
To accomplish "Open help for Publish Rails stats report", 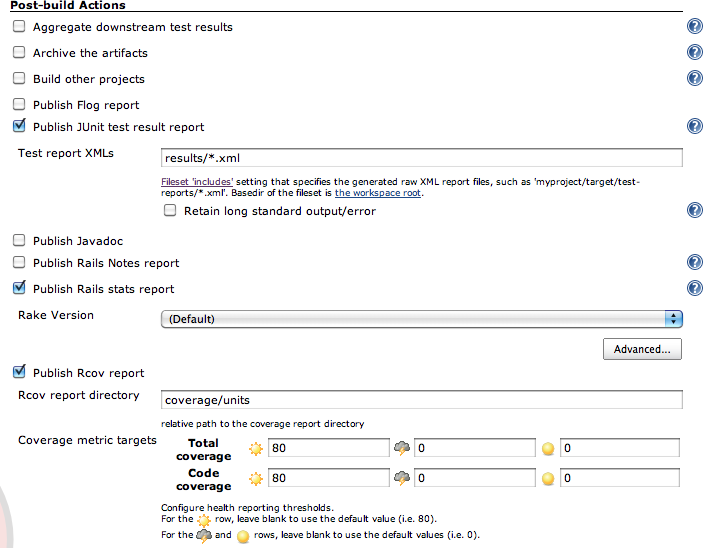I will (x=694, y=288).
